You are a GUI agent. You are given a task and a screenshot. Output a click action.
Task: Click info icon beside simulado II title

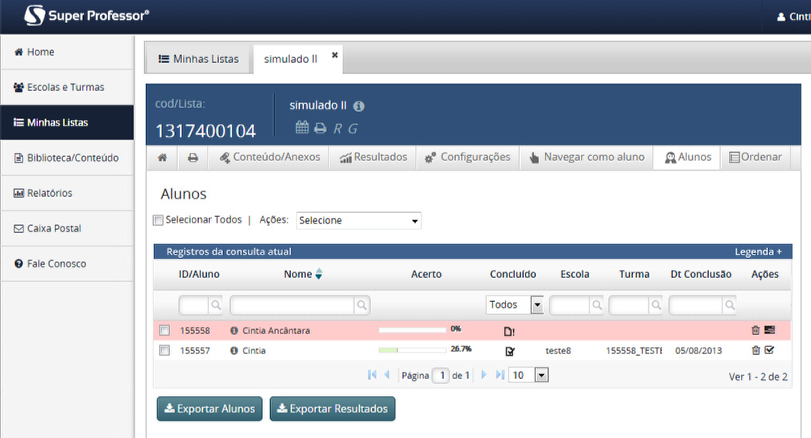pos(359,106)
